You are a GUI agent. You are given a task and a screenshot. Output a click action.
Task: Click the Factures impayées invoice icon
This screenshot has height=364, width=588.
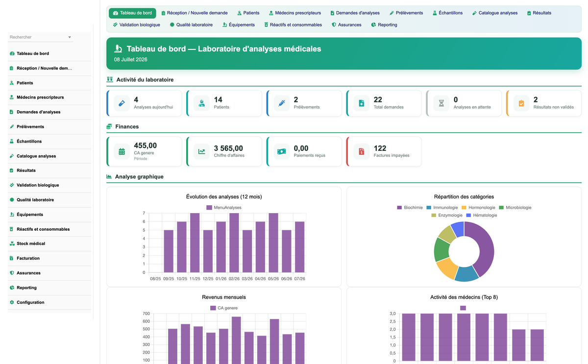point(362,152)
